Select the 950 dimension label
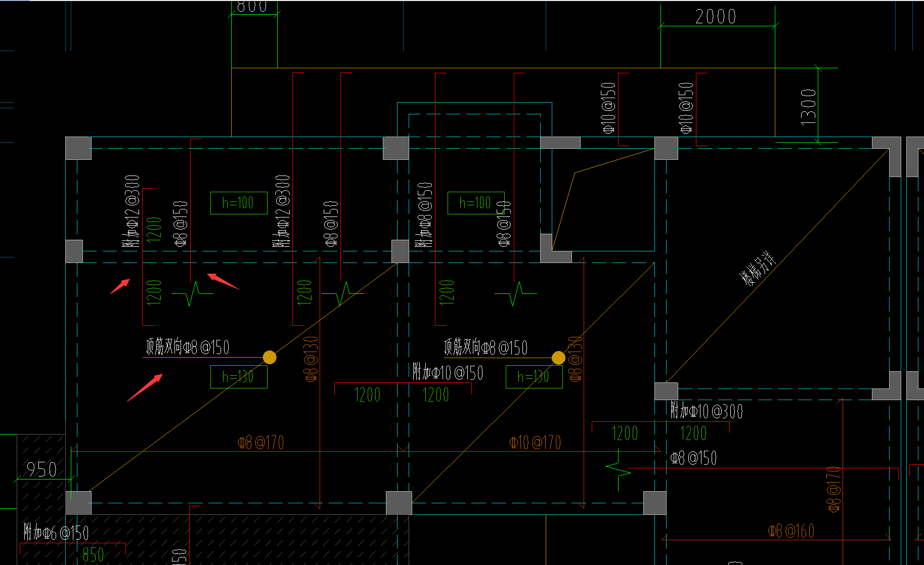Image resolution: width=924 pixels, height=565 pixels. click(41, 469)
